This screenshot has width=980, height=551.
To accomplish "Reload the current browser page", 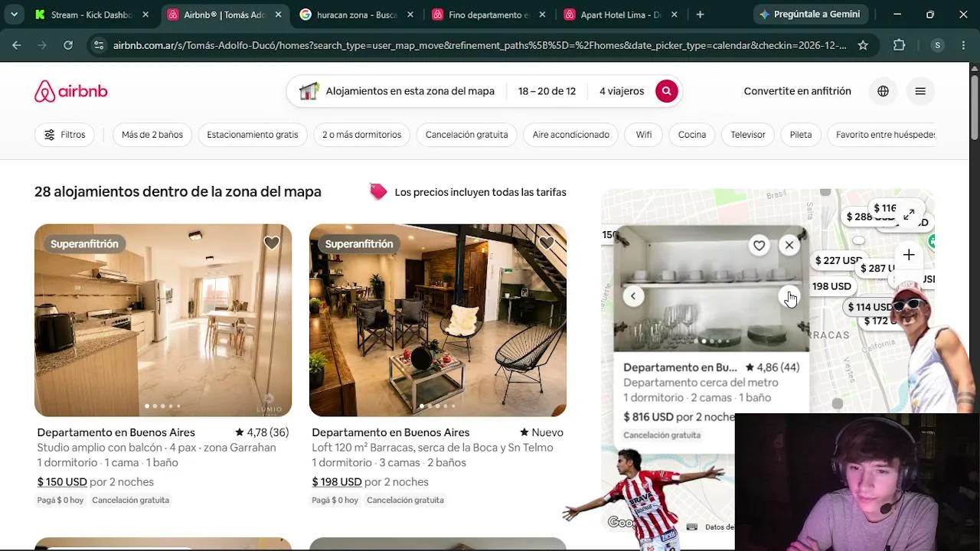I will click(x=68, y=45).
